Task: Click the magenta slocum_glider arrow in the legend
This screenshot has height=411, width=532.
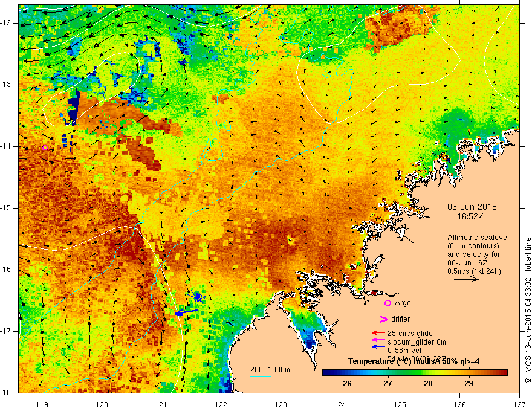Action: 378,340
